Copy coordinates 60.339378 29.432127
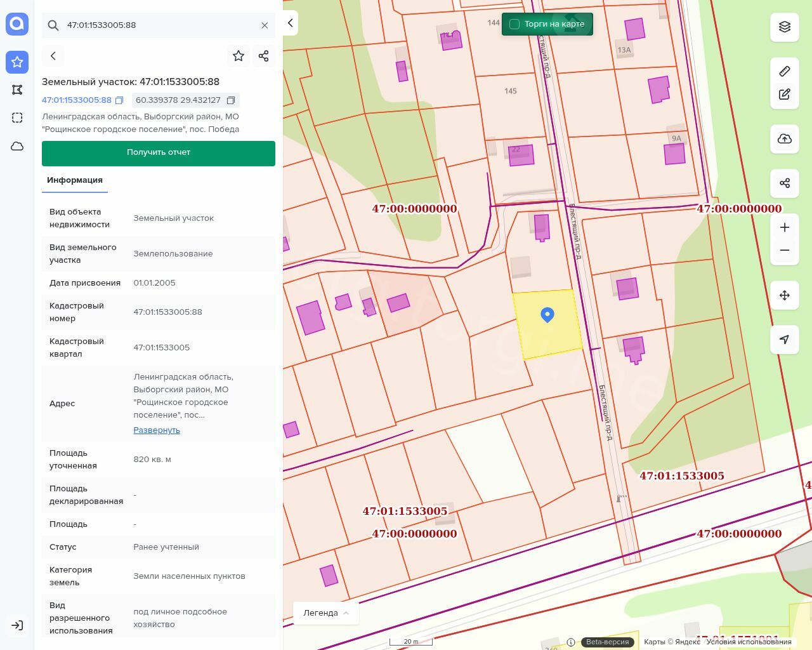Viewport: 812px width, 650px height. click(231, 100)
